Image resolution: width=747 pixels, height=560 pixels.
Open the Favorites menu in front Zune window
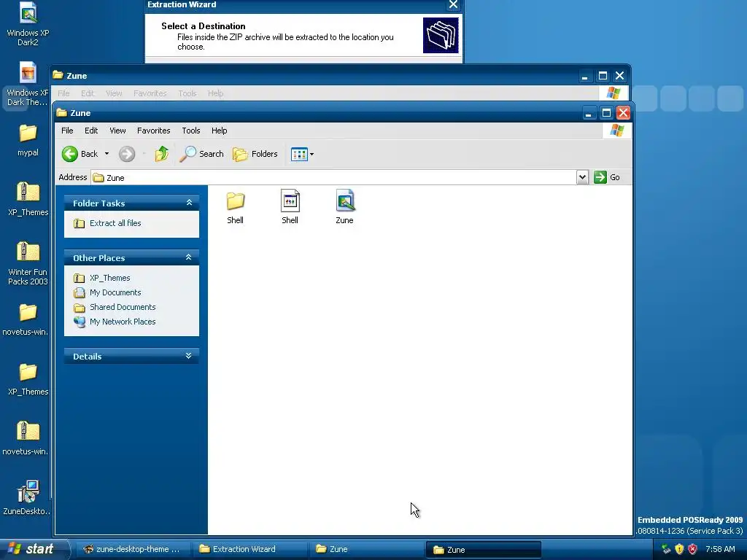153,131
